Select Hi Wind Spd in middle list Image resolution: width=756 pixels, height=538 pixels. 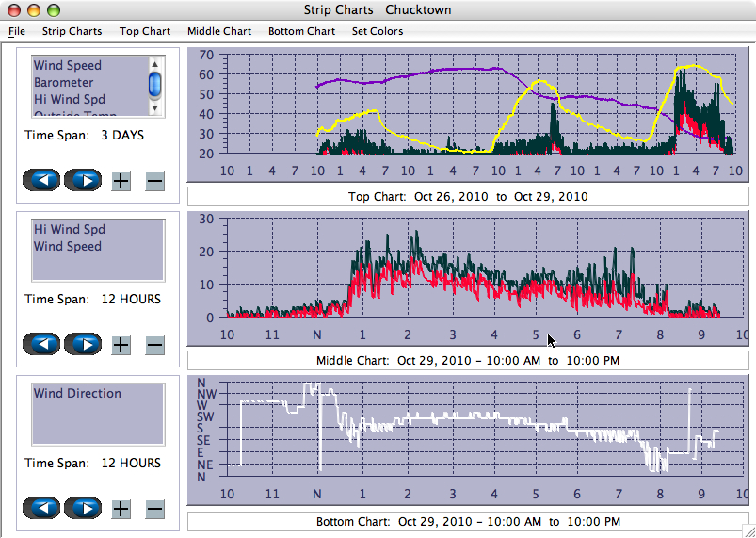70,230
